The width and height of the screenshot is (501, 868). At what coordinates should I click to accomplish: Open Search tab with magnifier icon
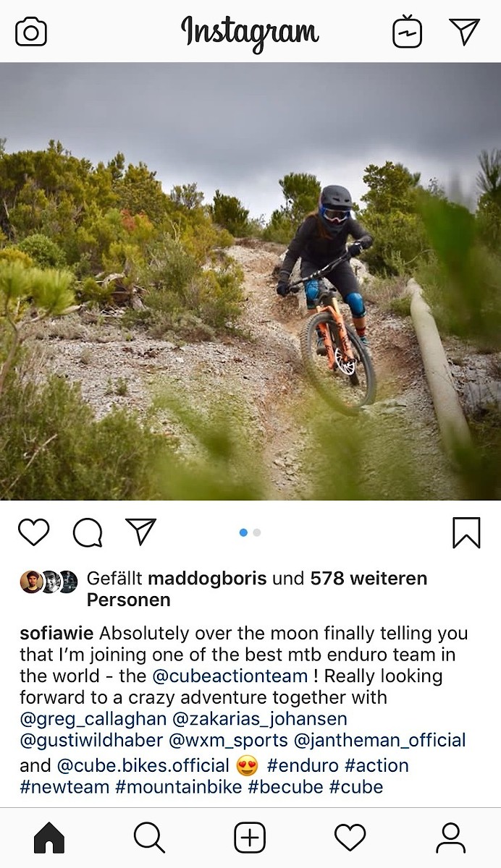pos(149,838)
